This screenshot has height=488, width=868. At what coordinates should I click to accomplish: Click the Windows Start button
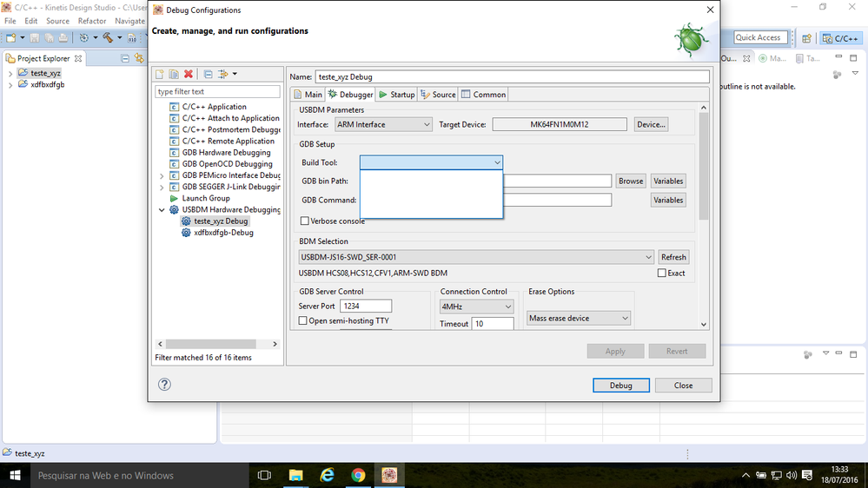(15, 475)
